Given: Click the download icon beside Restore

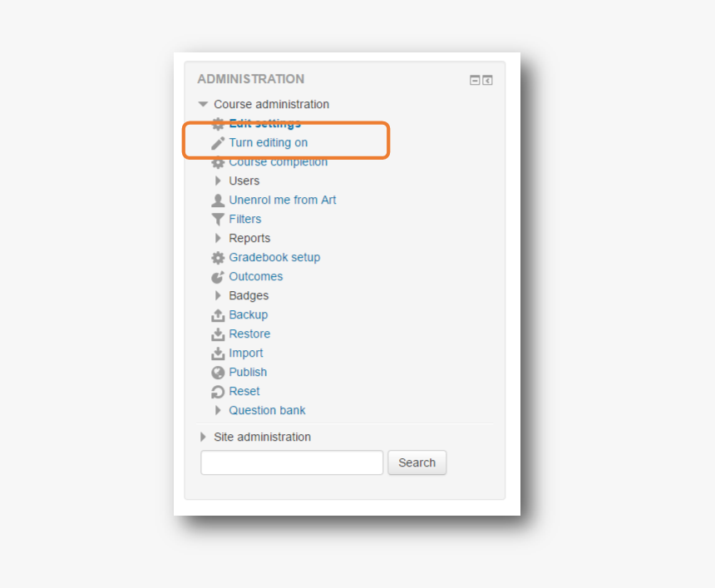Looking at the screenshot, I should pyautogui.click(x=218, y=334).
